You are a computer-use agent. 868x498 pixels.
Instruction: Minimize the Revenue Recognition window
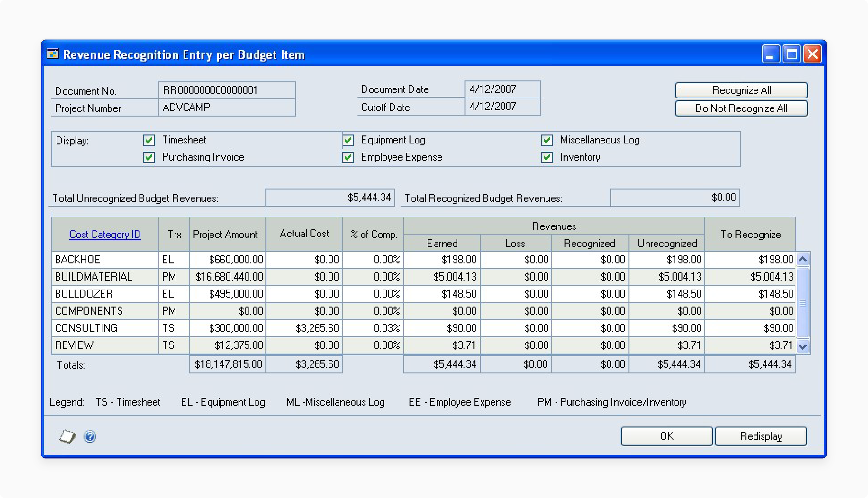click(771, 54)
